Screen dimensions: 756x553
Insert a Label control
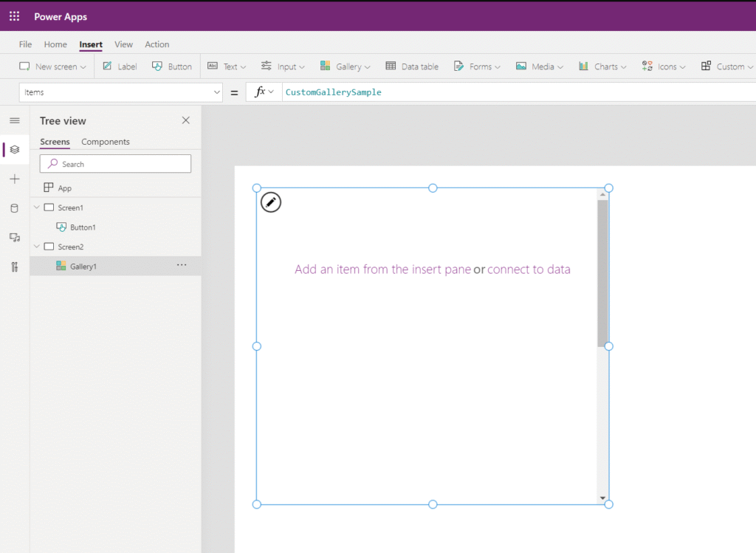point(120,66)
